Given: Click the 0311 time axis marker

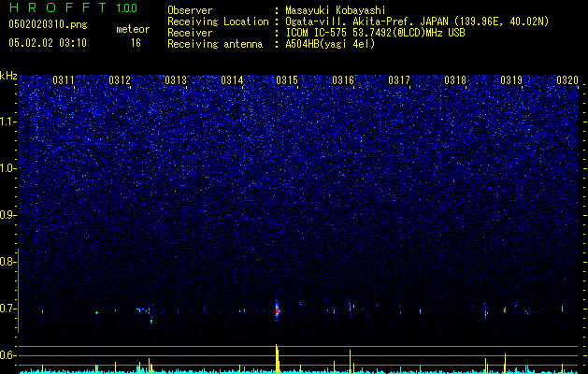Looking at the screenshot, I should 64,80.
